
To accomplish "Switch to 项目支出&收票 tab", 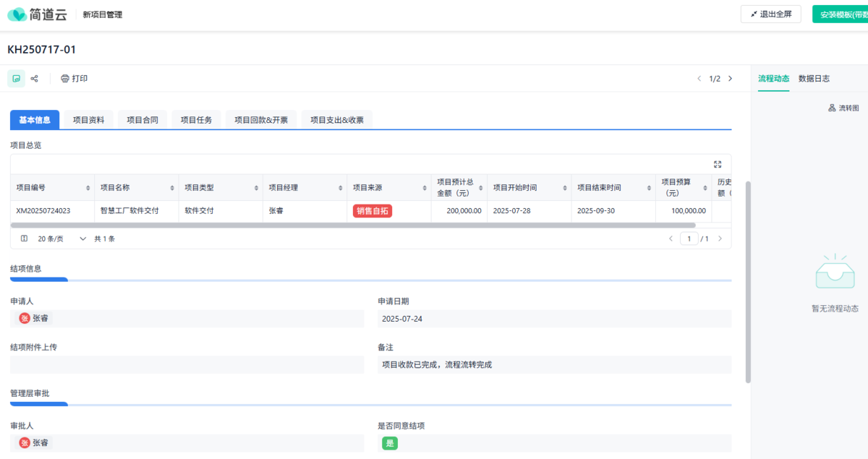I will coord(337,120).
